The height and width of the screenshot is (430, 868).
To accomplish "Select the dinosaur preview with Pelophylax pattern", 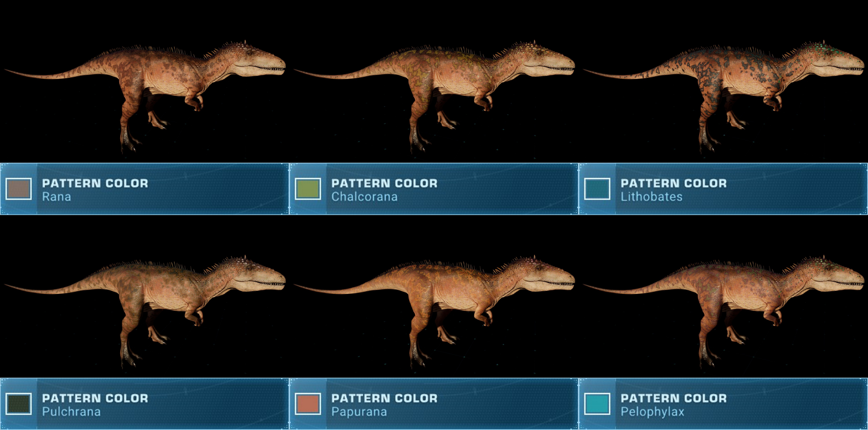I will (x=723, y=311).
